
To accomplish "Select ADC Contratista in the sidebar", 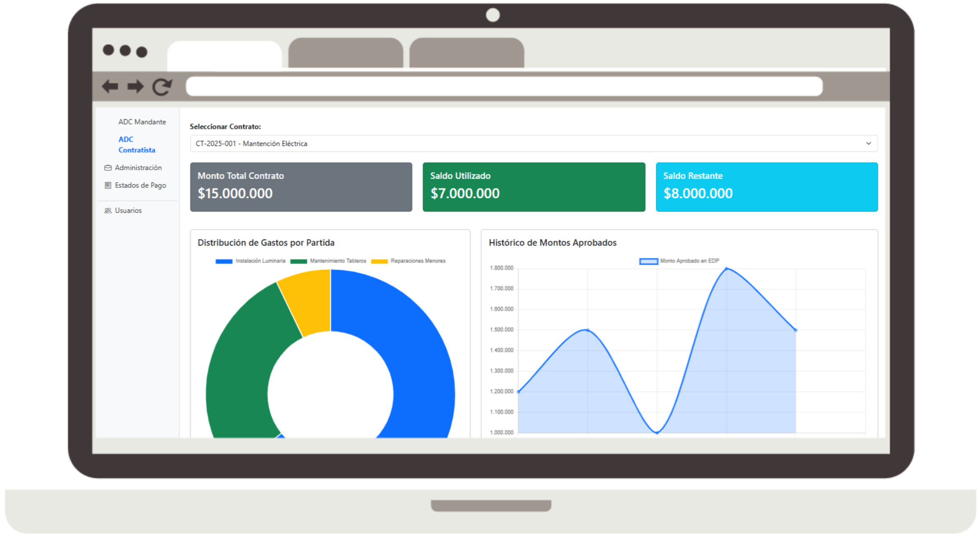I will click(137, 145).
